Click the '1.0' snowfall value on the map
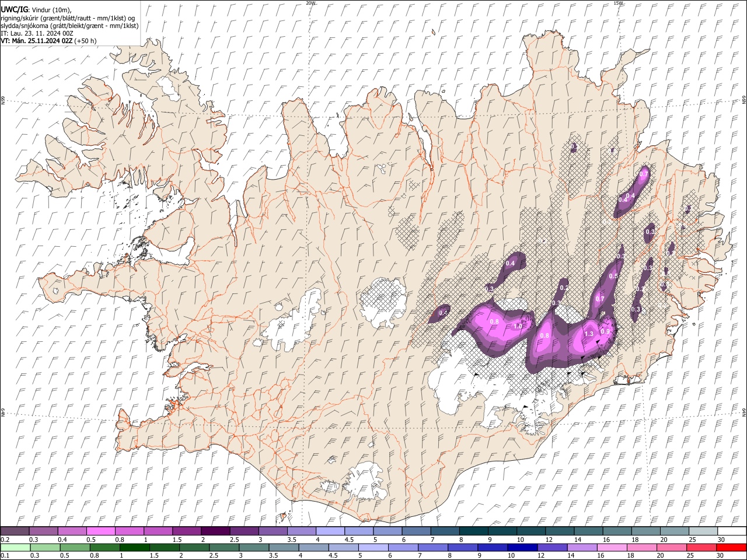Screen dimensions: 747x560 pyautogui.click(x=518, y=327)
